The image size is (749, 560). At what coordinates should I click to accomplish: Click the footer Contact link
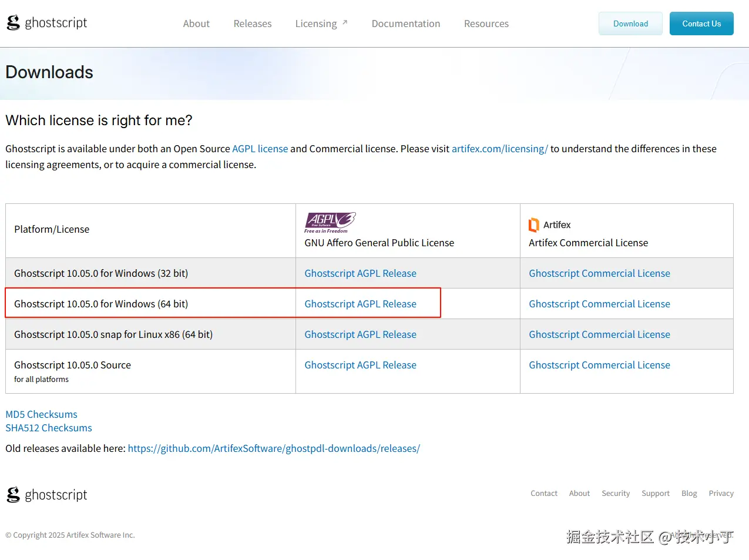(x=544, y=493)
